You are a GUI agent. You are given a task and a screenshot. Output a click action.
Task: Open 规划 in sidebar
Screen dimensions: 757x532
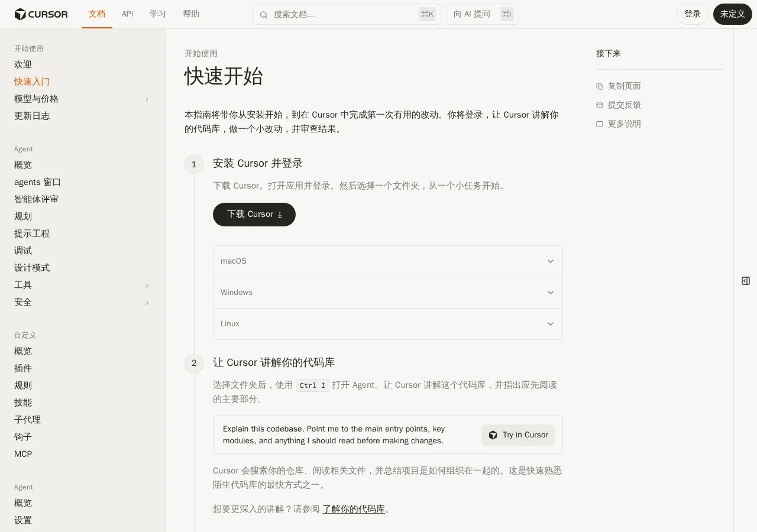coord(23,217)
